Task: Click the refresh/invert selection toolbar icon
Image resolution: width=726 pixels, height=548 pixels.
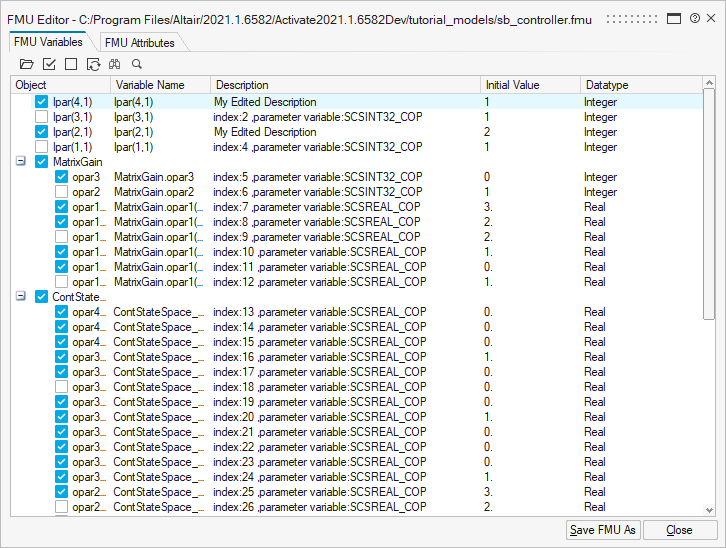Action: pyautogui.click(x=93, y=64)
